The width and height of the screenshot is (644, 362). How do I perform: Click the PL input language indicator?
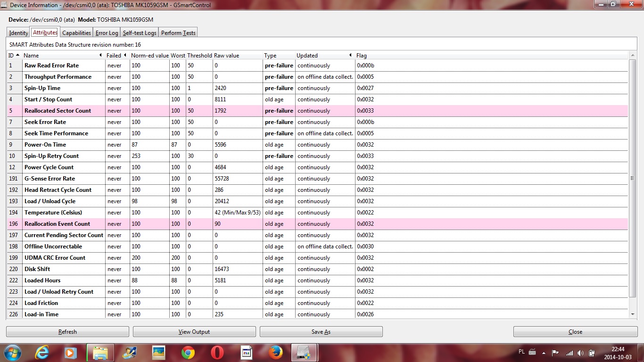tap(522, 352)
